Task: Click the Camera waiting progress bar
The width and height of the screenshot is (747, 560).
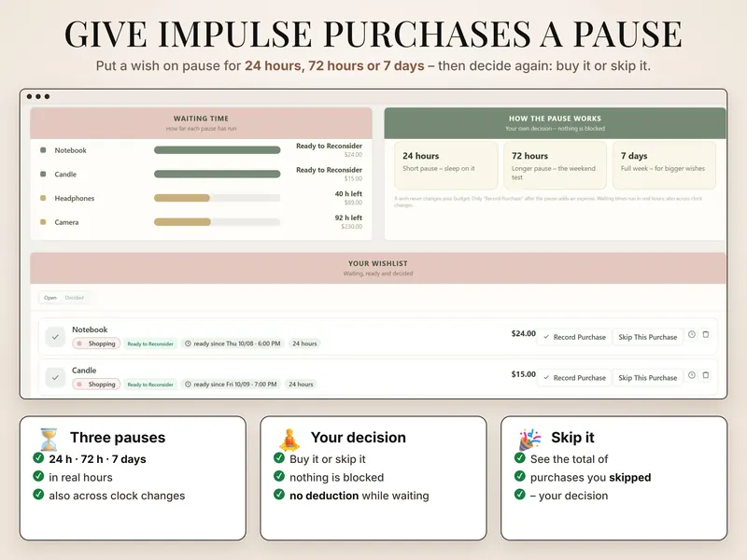Action: 218,222
